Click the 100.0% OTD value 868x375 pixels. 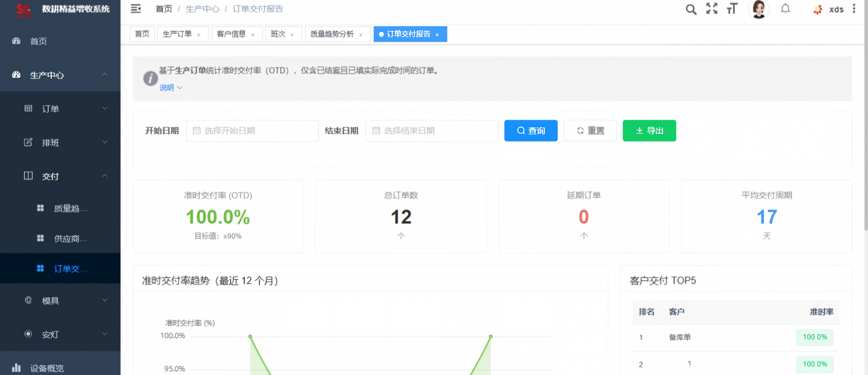[x=218, y=217]
